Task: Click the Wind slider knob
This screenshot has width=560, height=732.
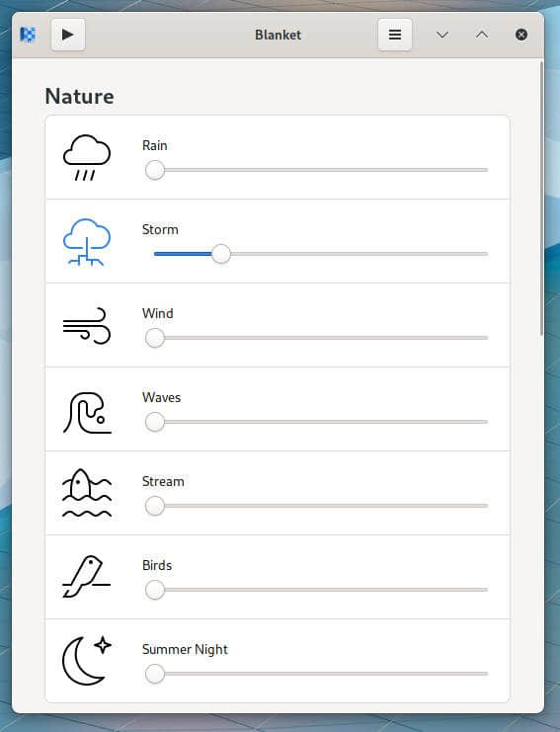Action: coord(154,338)
